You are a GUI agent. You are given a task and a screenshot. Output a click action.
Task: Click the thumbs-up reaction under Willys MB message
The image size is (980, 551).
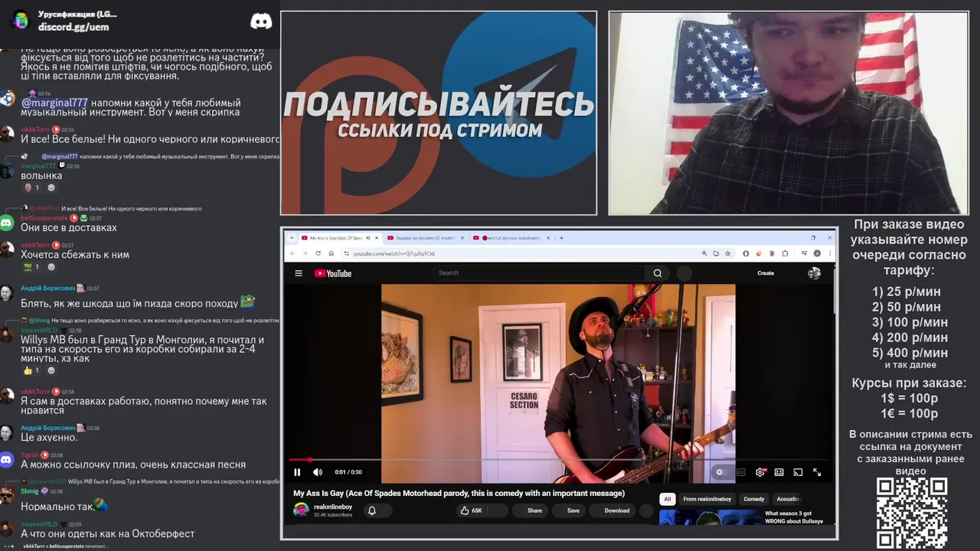(31, 370)
